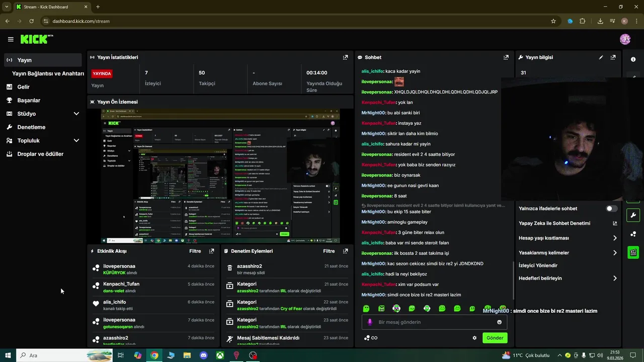The height and width of the screenshot is (362, 644).
Task: Click the points infinity icon below chat
Action: (371, 338)
